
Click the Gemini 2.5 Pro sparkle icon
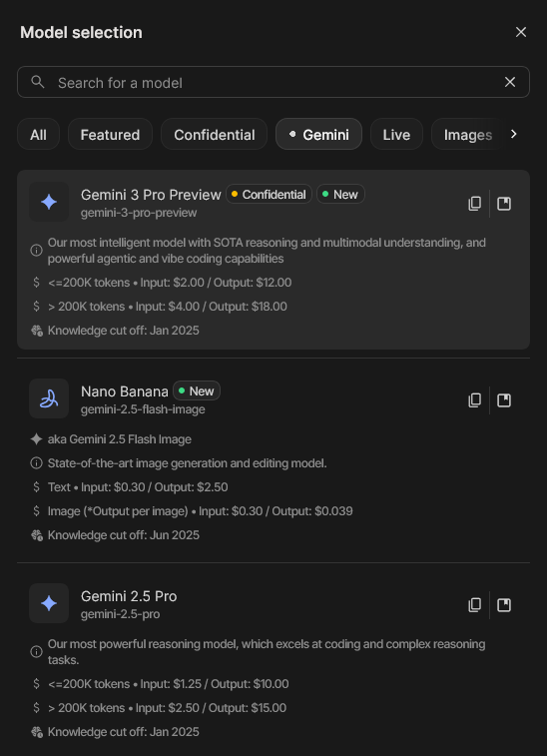[x=49, y=603]
